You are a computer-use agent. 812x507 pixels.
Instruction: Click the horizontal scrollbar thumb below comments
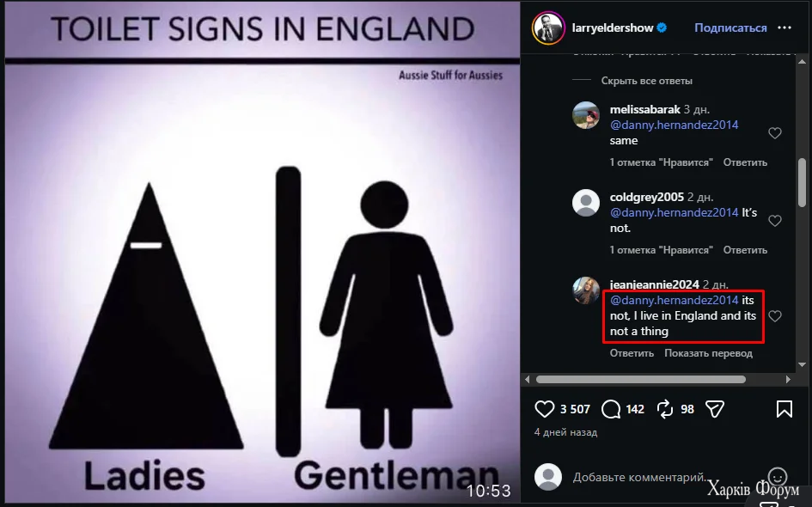641,380
